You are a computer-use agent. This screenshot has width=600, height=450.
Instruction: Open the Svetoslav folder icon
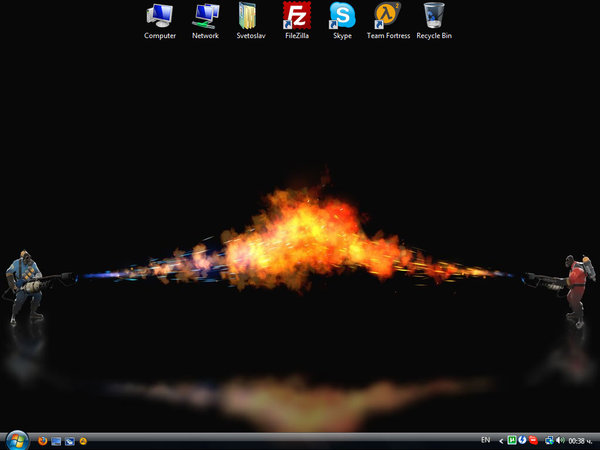click(251, 21)
